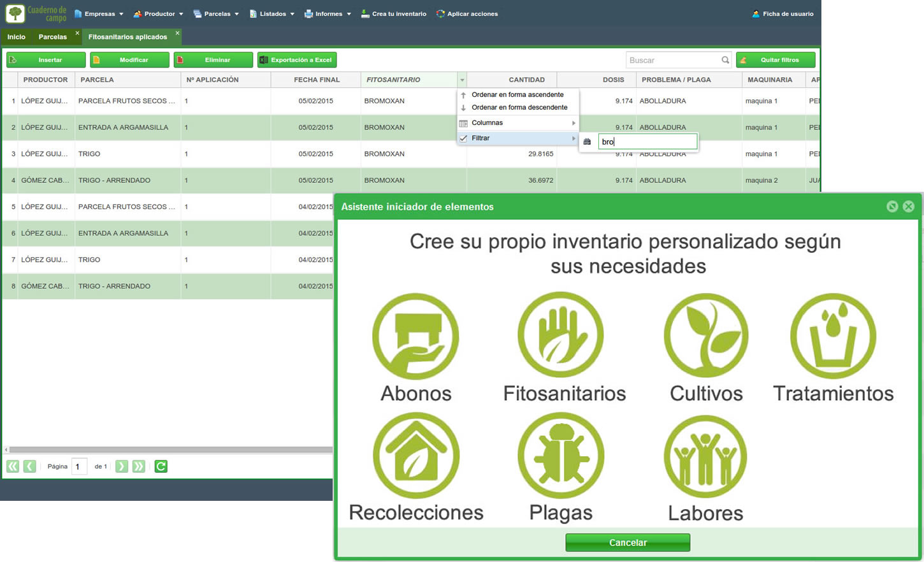
Task: Close the Fitosanitarios aplicados tab
Action: pos(177,33)
